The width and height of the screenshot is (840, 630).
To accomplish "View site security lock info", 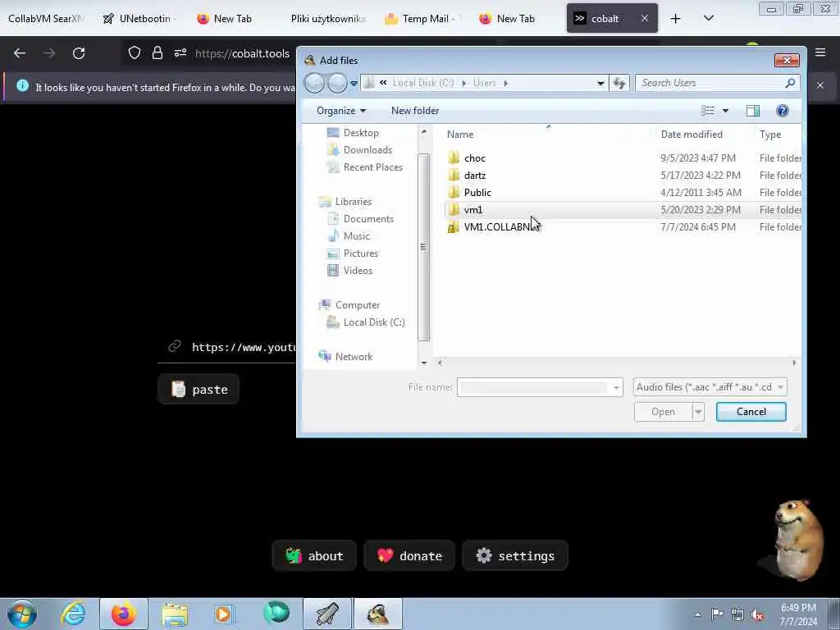I will 157,52.
